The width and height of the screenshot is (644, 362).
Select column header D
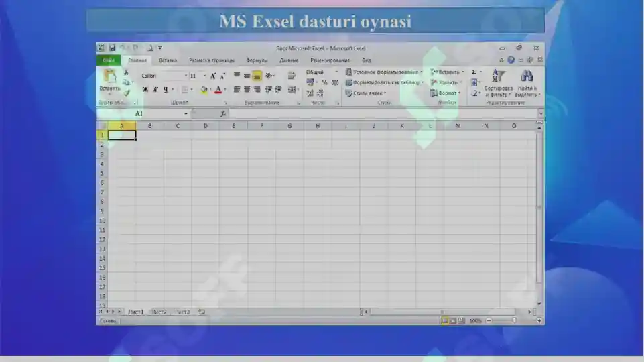click(x=205, y=126)
